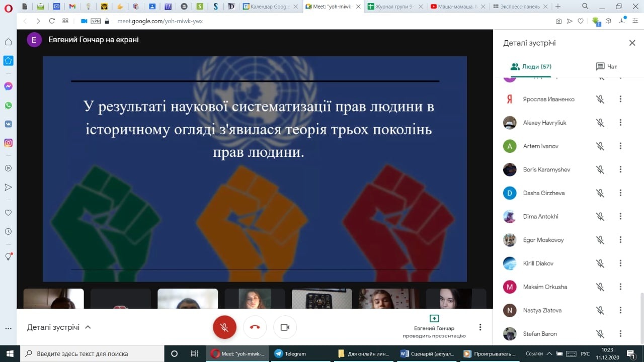This screenshot has width=644, height=362.
Task: Switch to 'Журнал групи' browser tab
Action: click(x=395, y=7)
